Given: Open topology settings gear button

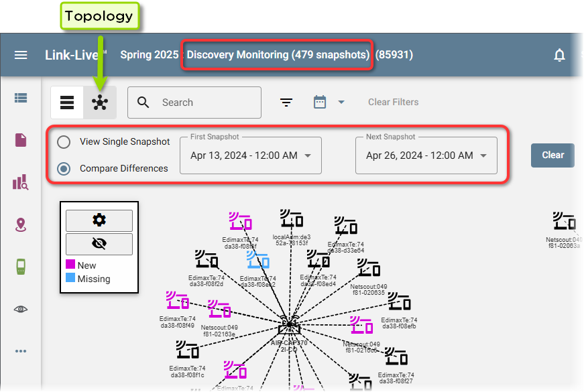Looking at the screenshot, I should click(x=99, y=220).
